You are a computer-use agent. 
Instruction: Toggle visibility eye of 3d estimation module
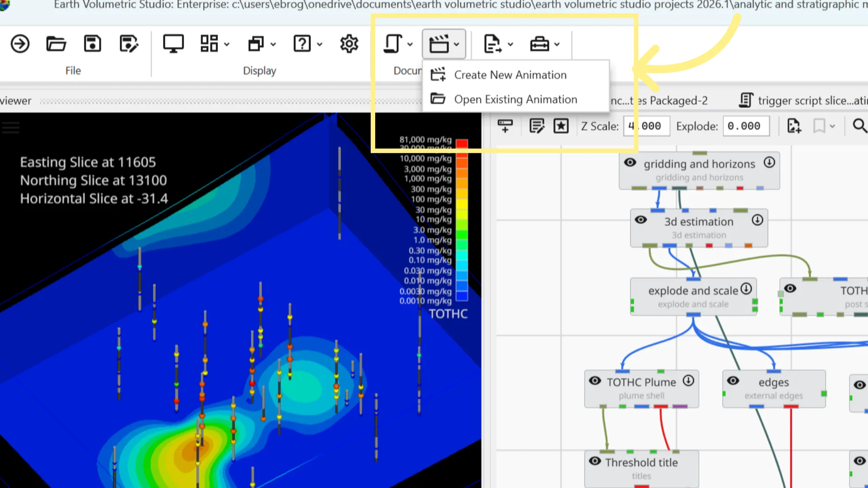(641, 220)
